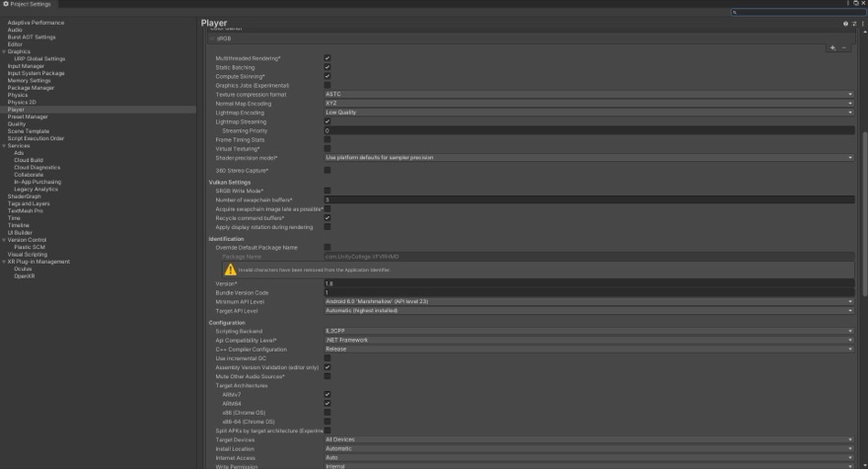This screenshot has height=469, width=868.
Task: Toggle Lightmap Streaming checkbox
Action: point(327,121)
